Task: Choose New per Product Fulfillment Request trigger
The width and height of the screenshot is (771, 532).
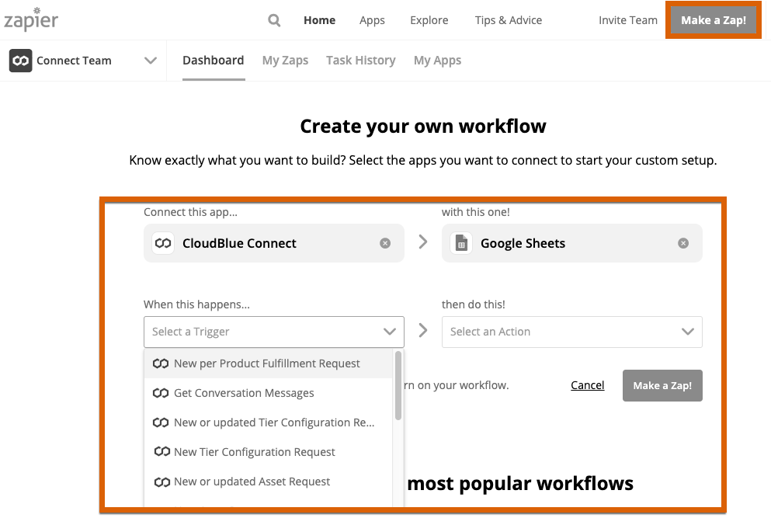Action: pyautogui.click(x=269, y=363)
